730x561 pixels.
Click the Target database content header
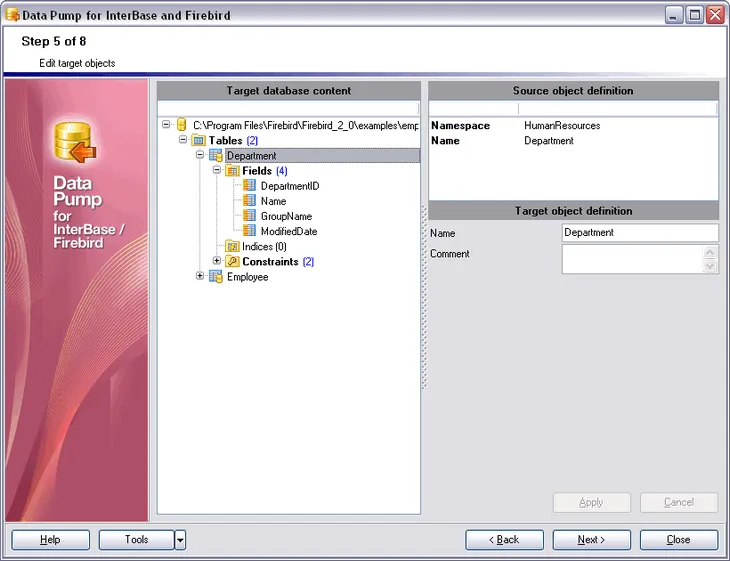[289, 91]
